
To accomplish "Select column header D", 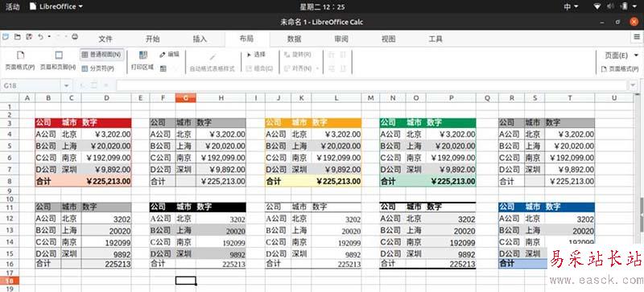I will click(106, 98).
